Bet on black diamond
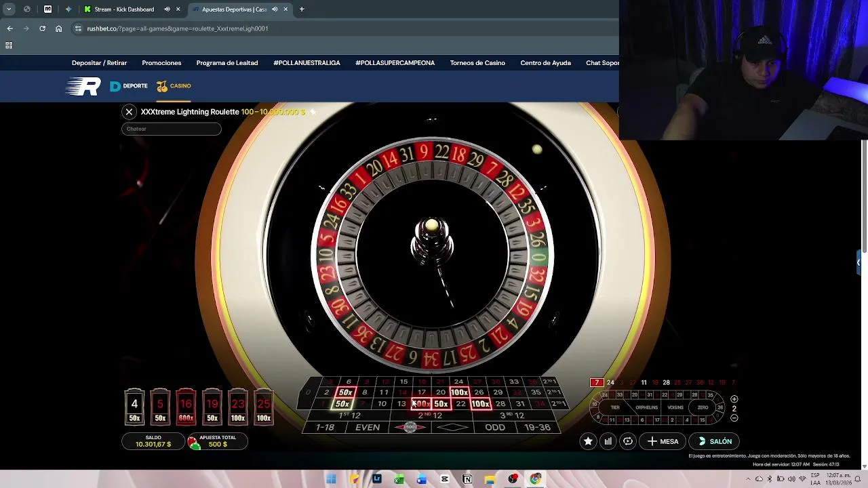Viewport: 868px width, 488px height. pyautogui.click(x=452, y=427)
